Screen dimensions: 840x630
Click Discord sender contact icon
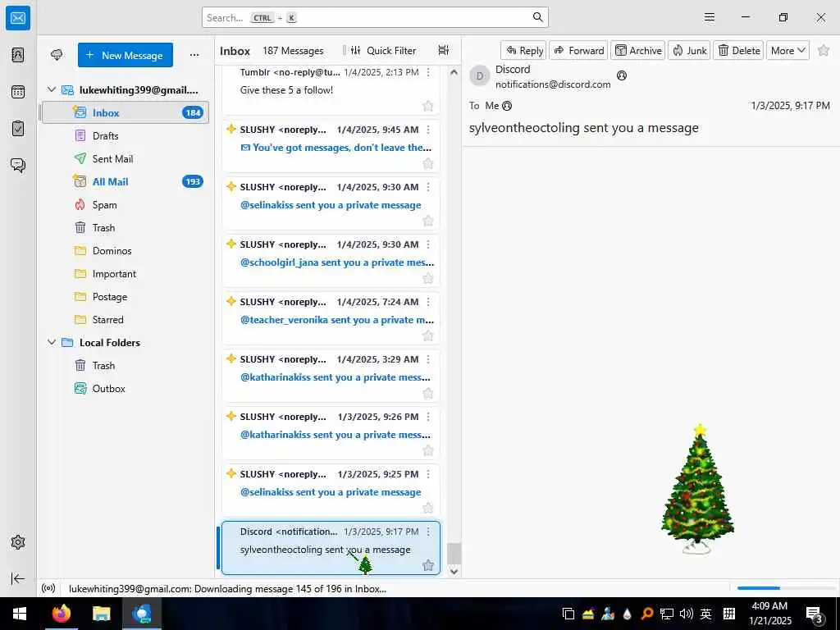[622, 75]
